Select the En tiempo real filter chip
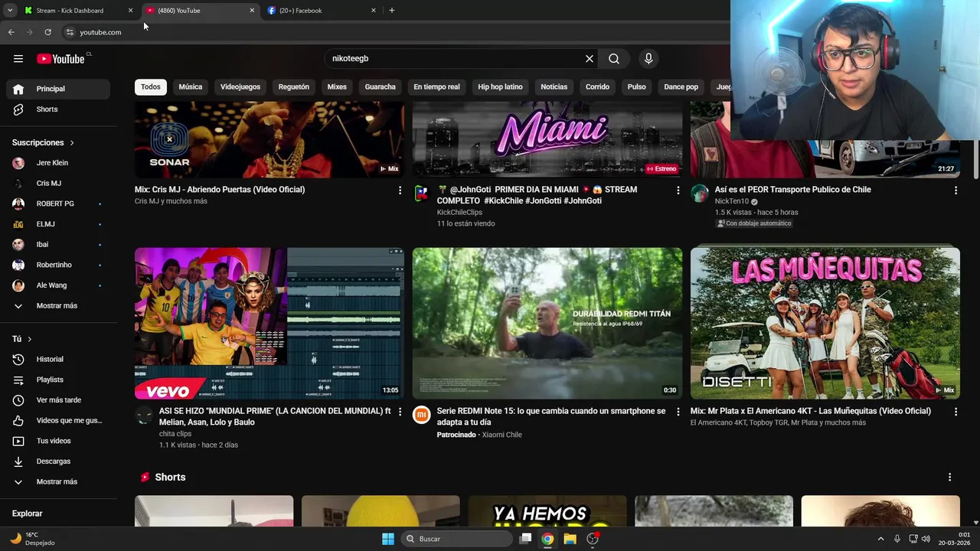The image size is (980, 551). coord(436,87)
